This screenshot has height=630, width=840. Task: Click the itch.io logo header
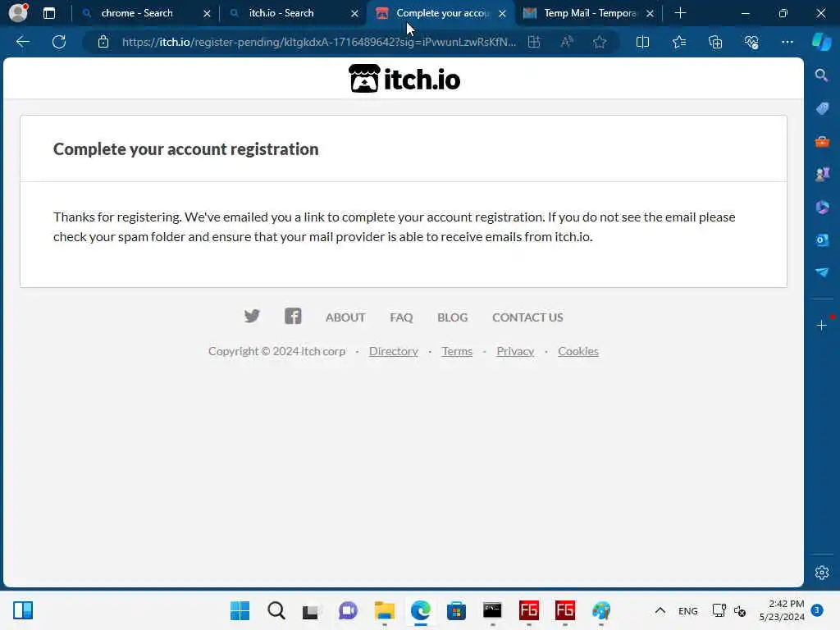[x=404, y=79]
